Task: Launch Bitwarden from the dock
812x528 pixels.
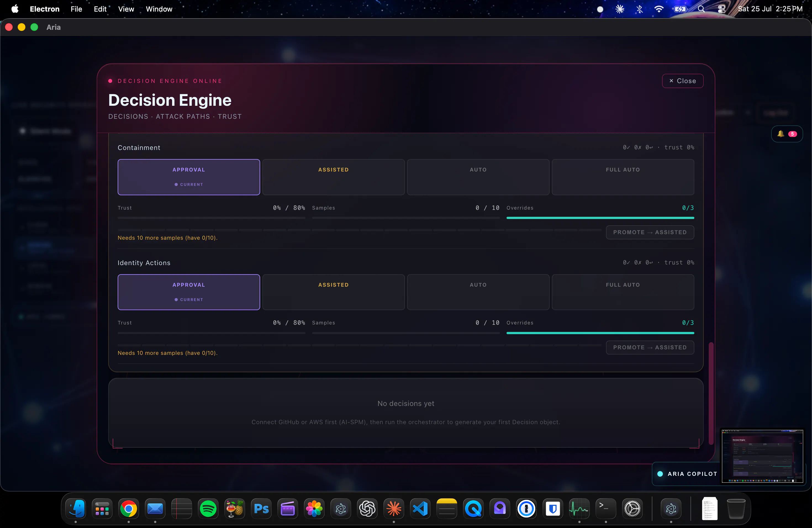Action: pos(553,509)
